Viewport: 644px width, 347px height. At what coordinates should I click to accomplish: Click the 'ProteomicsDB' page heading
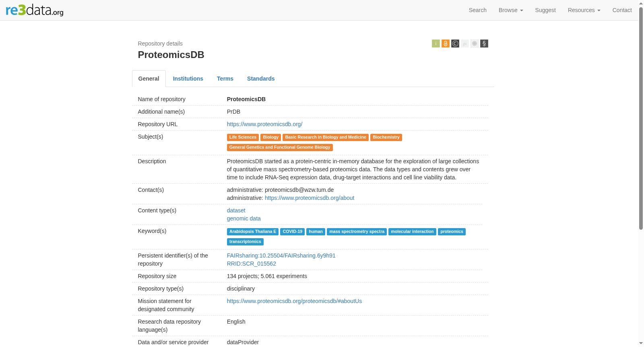(171, 55)
